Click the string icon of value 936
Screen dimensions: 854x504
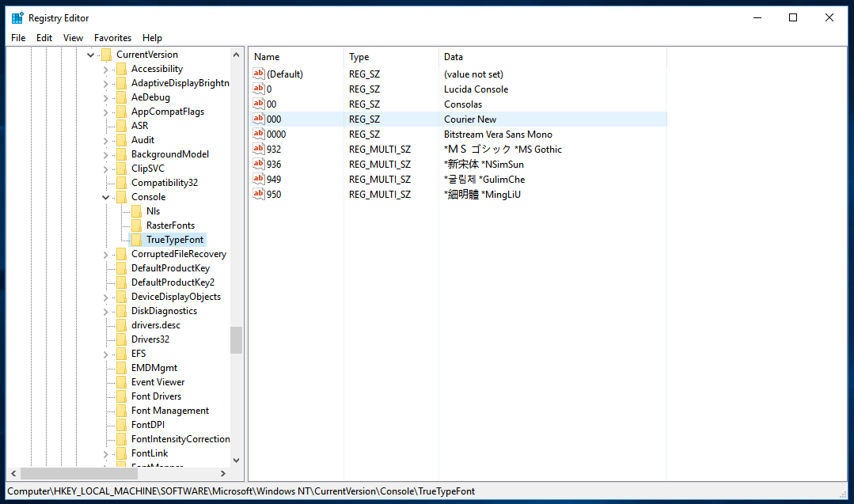(259, 164)
